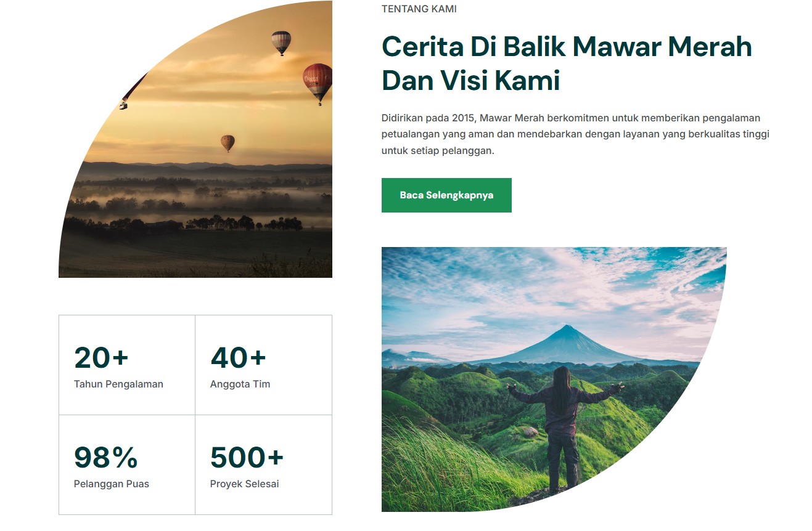Click the 98% Pelanggan Puas stat box
Image resolution: width=812 pixels, height=531 pixels.
[127, 464]
